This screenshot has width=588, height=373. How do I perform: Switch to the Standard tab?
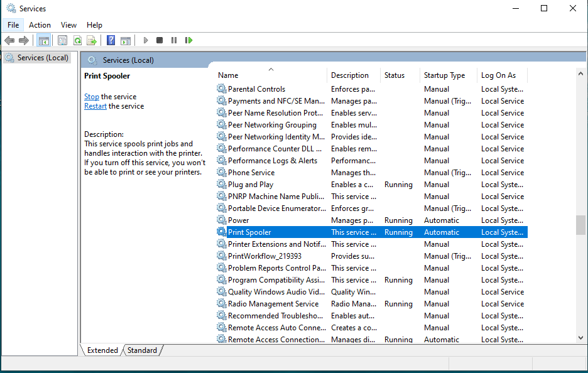click(142, 350)
